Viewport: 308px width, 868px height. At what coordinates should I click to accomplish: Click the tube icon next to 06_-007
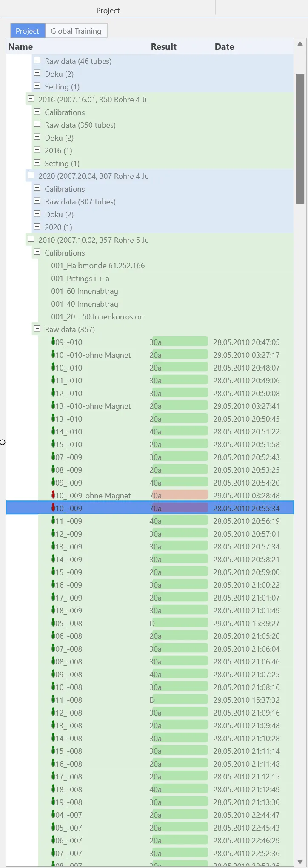53,840
